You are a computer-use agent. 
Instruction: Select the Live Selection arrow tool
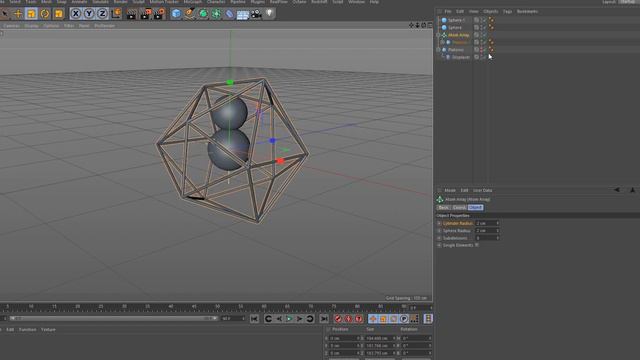coord(4,14)
